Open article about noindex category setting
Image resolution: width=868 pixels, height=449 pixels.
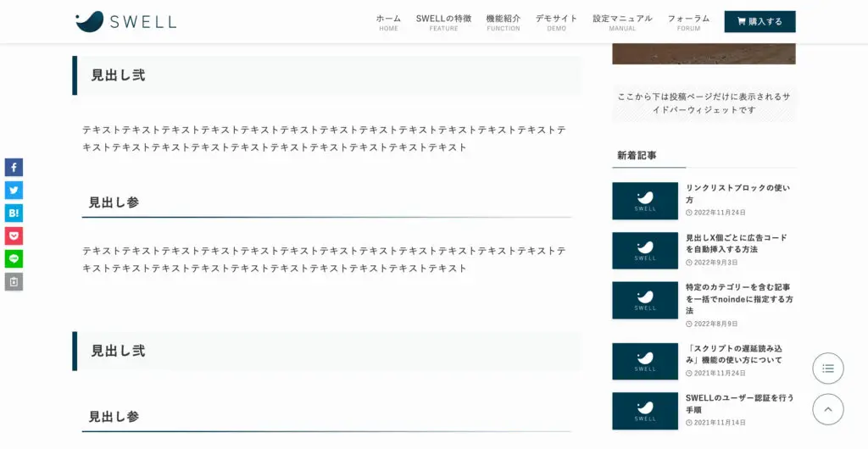(739, 298)
